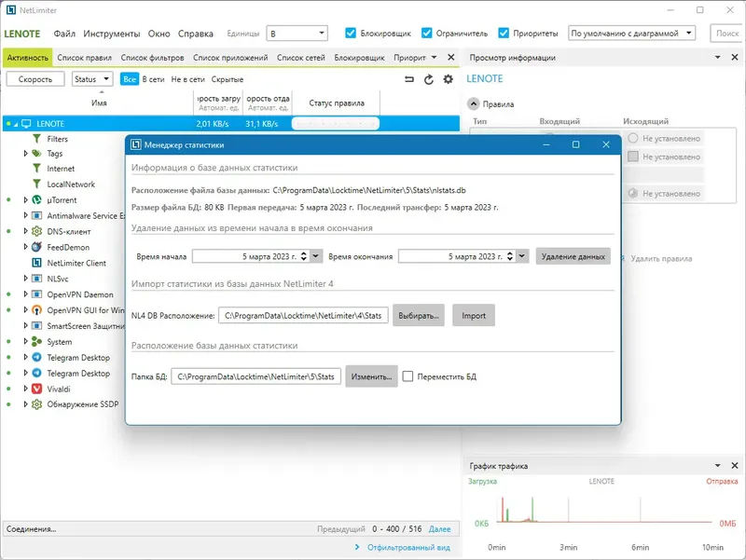Click the Import button

[x=474, y=315]
